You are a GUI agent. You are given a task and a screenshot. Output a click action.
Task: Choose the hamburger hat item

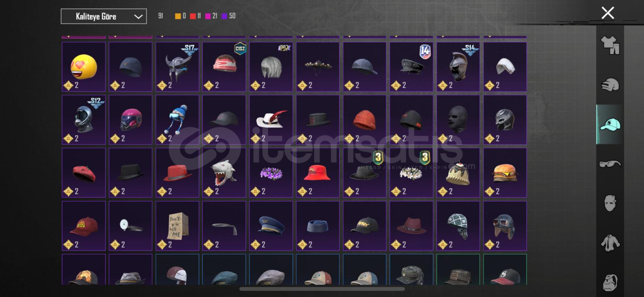click(505, 173)
